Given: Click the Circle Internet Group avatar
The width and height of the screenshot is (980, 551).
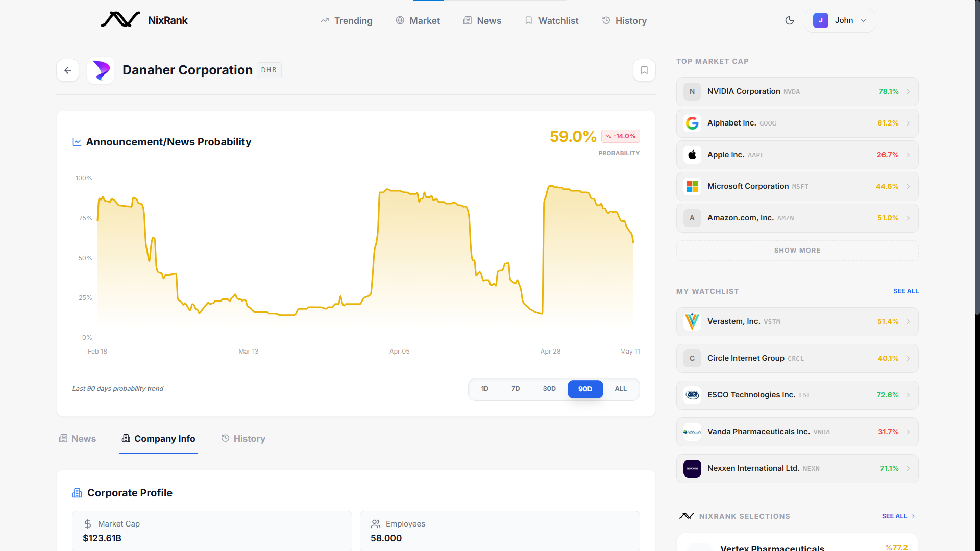Looking at the screenshot, I should click(x=692, y=358).
